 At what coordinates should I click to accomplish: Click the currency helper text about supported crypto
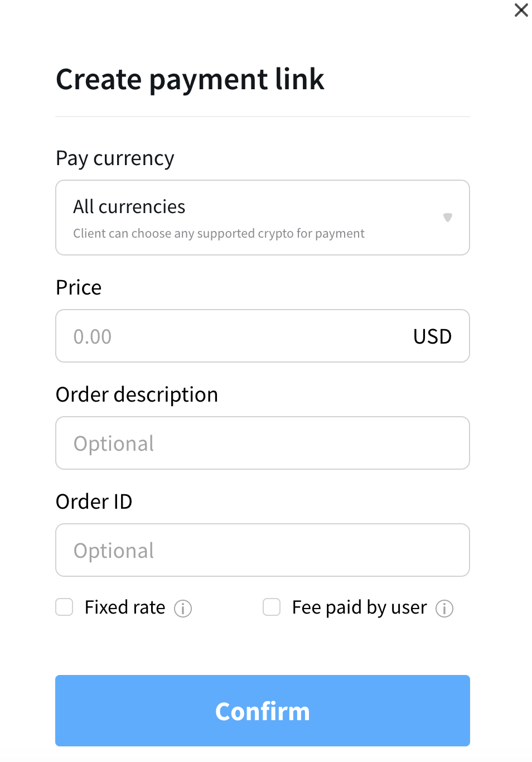[x=219, y=233]
